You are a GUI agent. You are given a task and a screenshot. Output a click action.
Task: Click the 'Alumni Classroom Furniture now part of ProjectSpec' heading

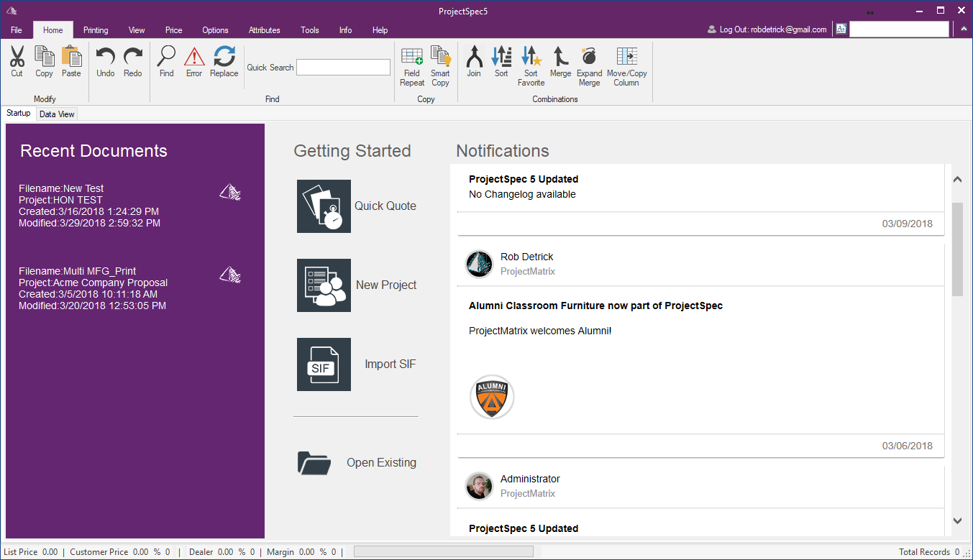[x=595, y=306]
